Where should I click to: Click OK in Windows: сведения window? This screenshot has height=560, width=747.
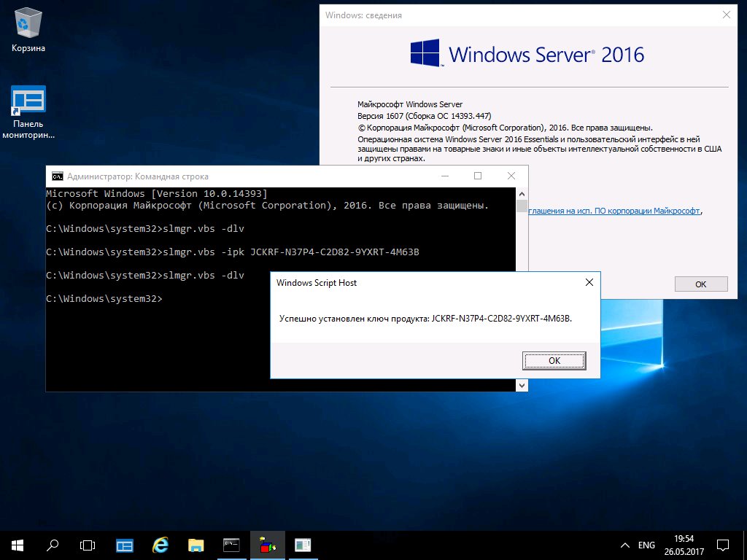701,284
